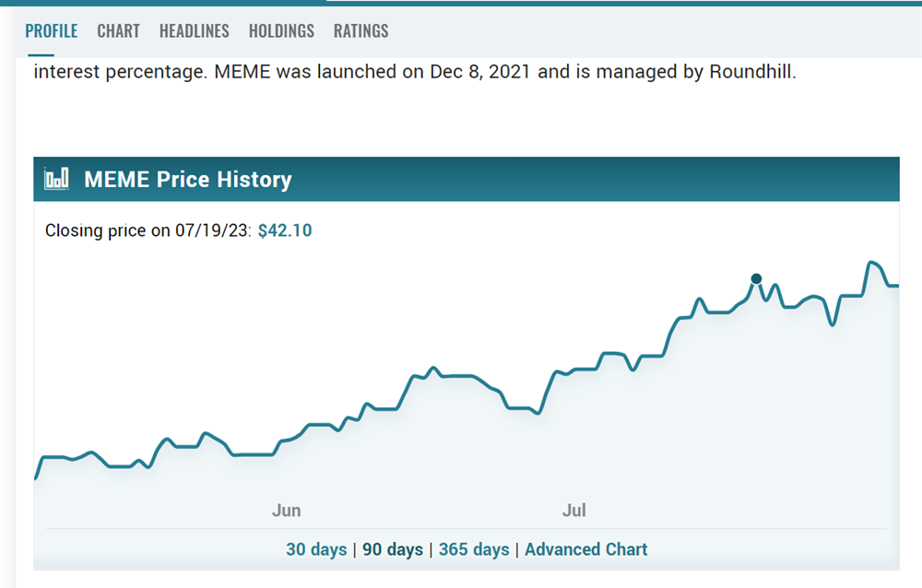Open the Advanced Chart view
The image size is (922, 588).
(x=586, y=549)
